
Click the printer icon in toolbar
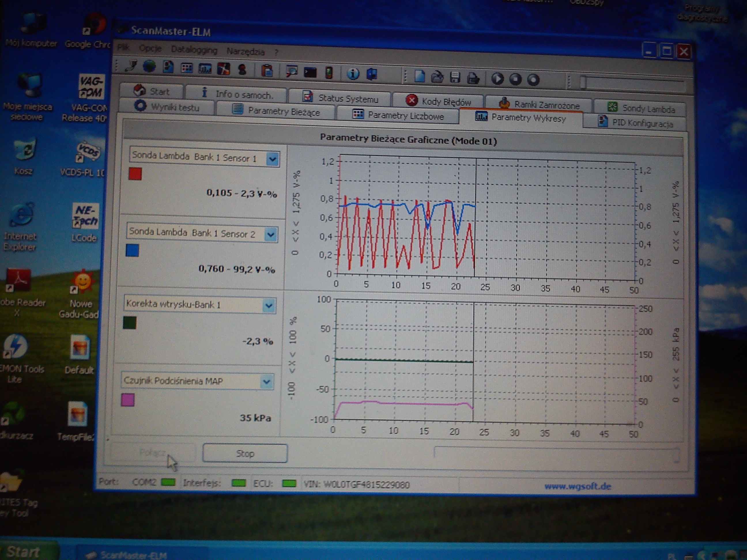(x=473, y=78)
